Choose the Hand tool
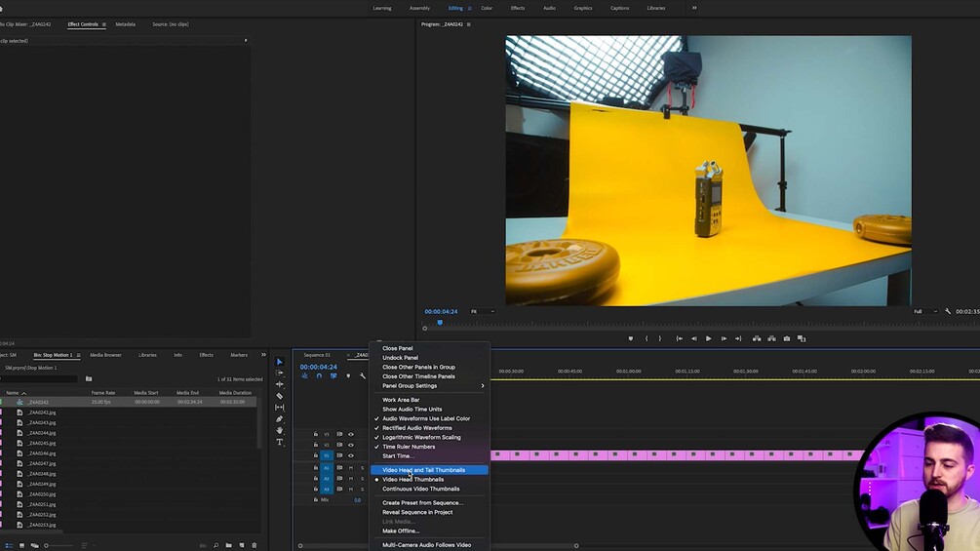 point(280,430)
